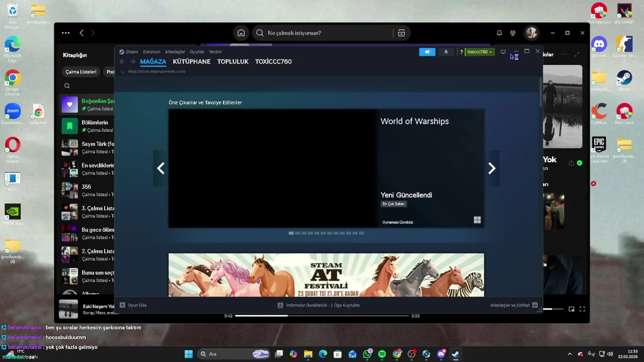Image resolution: width=644 pixels, height=362 pixels.
Task: Open Spotify friends activity icon
Action: click(513, 33)
